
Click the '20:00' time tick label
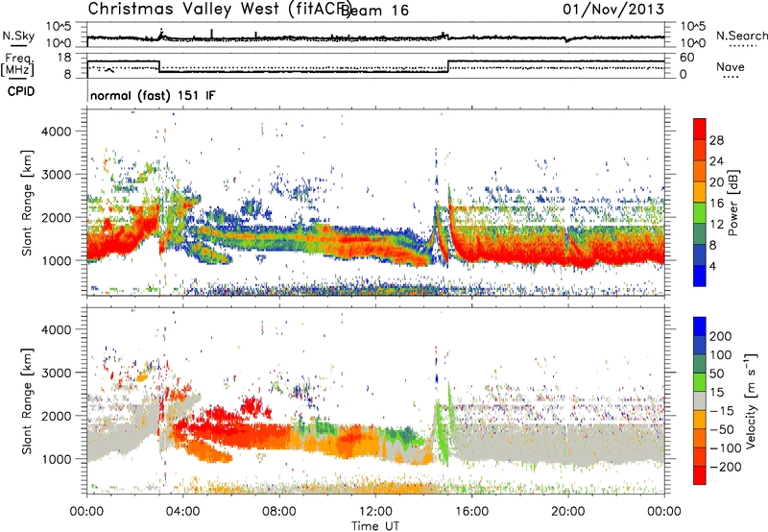(x=567, y=512)
